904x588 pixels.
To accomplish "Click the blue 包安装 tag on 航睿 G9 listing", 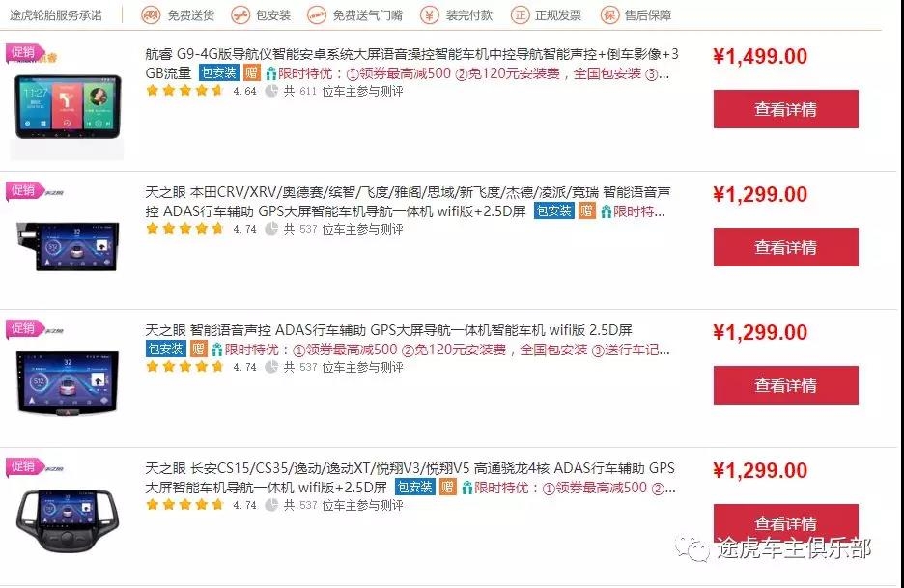I will [x=218, y=73].
